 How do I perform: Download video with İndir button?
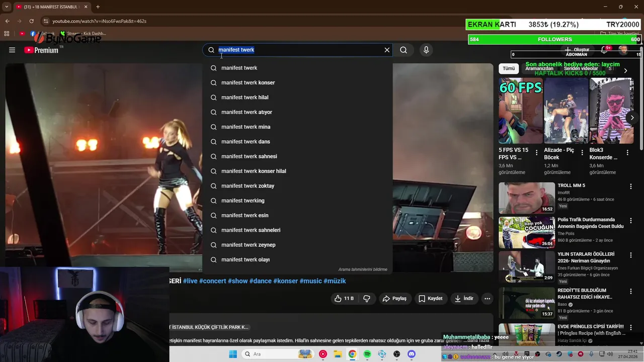tap(463, 298)
